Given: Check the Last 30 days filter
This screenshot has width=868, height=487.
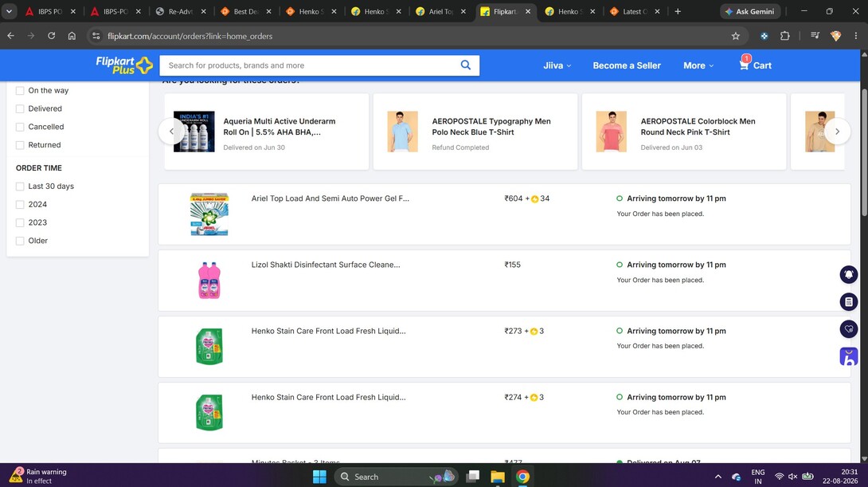Looking at the screenshot, I should [x=20, y=187].
